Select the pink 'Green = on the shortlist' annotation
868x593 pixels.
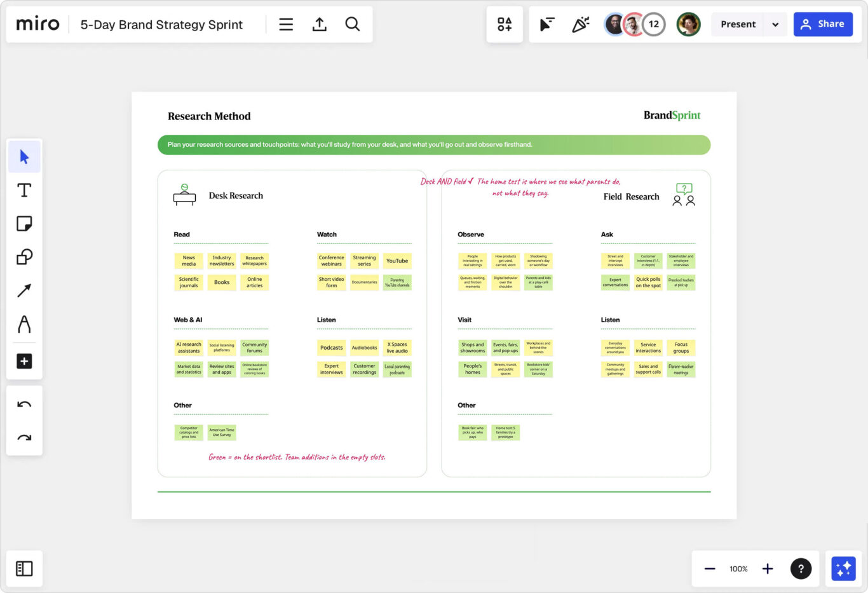point(297,457)
